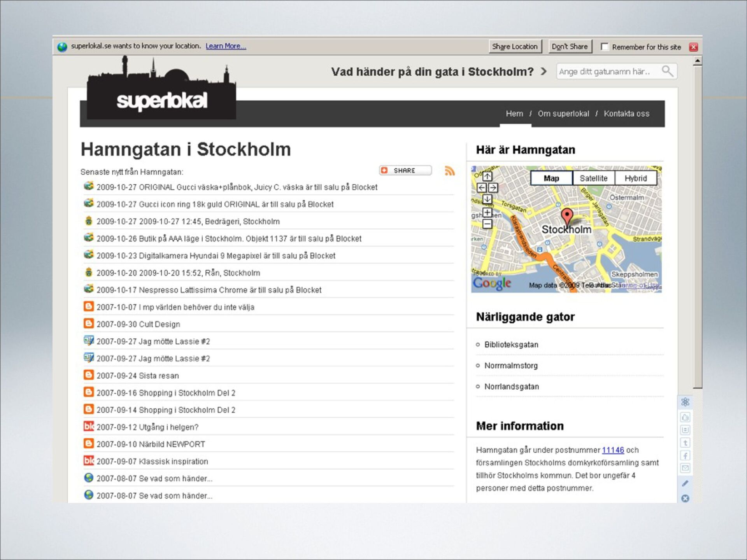Open Klassisk inspiration entry

coord(153,461)
